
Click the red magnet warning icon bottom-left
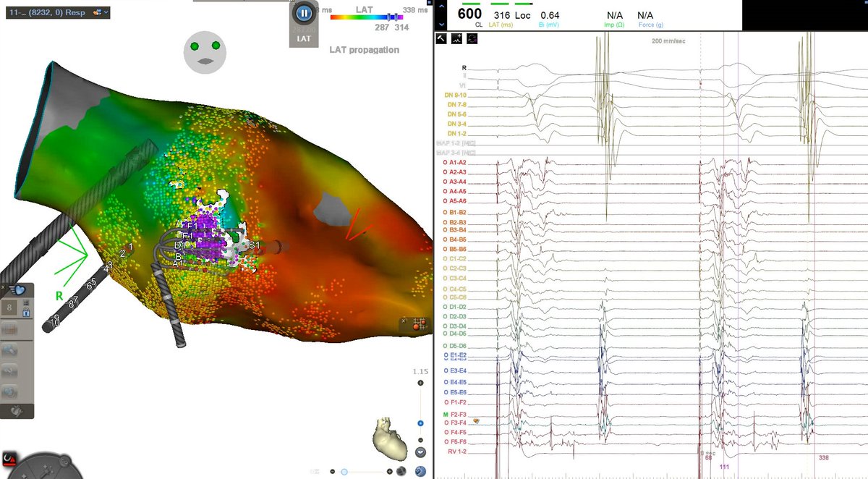(8, 459)
